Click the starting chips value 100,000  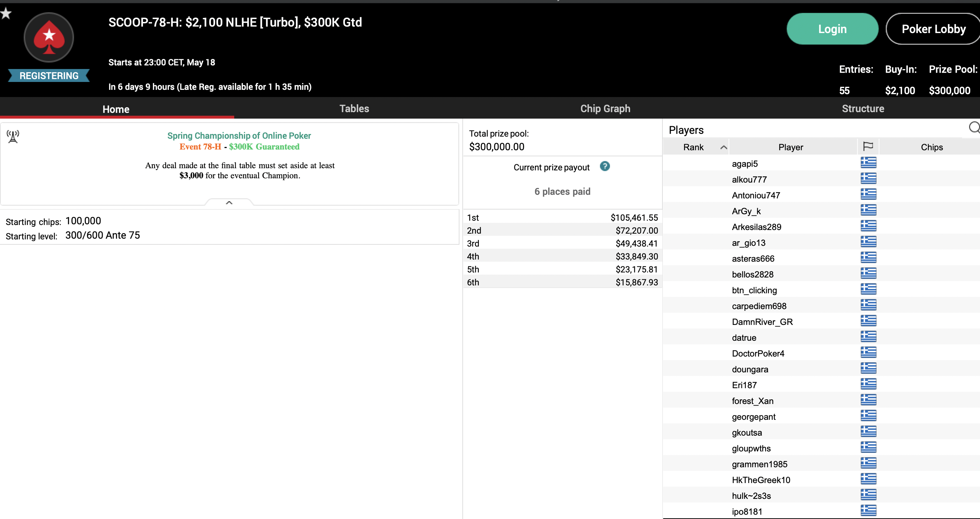(83, 221)
